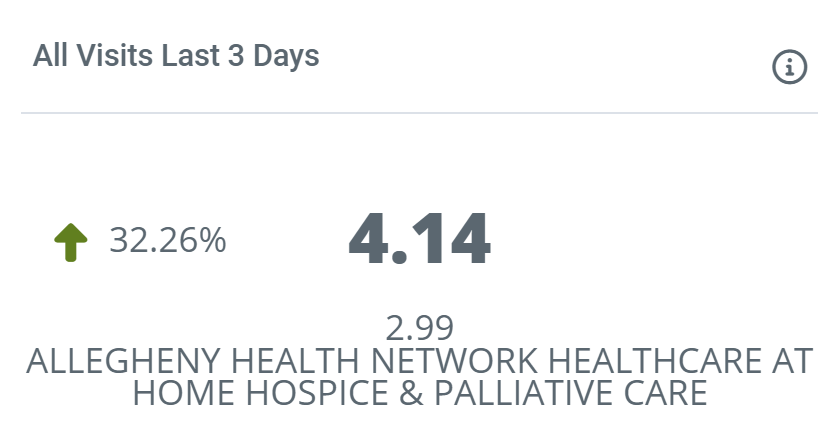Select the All Visits Last 3 Days title
This screenshot has width=840, height=434.
point(176,55)
